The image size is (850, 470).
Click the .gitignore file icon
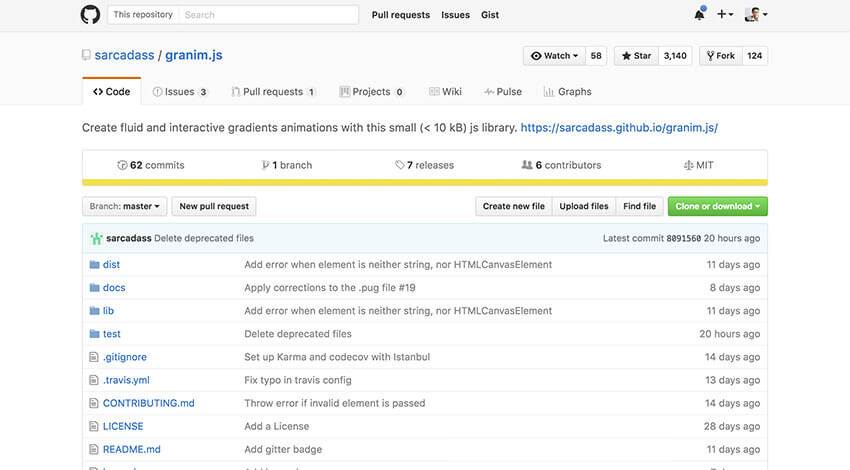[94, 357]
